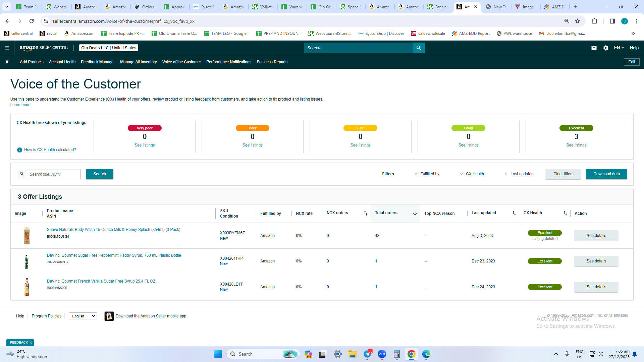This screenshot has height=362, width=644.
Task: Sort by the NCX orders sort arrows
Action: [x=366, y=213]
